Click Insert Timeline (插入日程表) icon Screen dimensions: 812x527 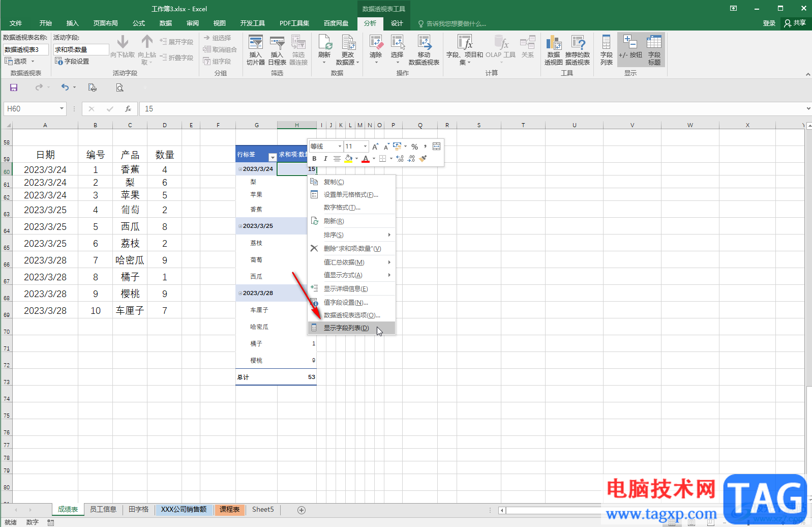click(x=277, y=50)
